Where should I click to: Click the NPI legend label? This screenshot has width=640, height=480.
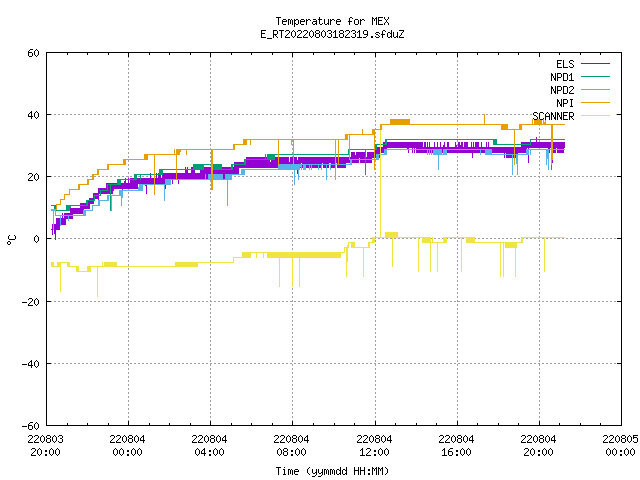pos(565,103)
